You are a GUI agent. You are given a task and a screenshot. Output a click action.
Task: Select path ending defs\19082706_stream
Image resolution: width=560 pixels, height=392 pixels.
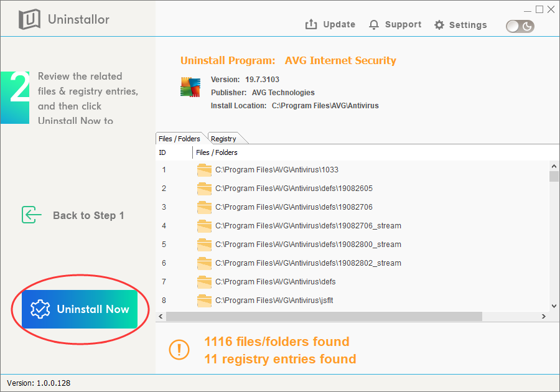[x=308, y=226]
